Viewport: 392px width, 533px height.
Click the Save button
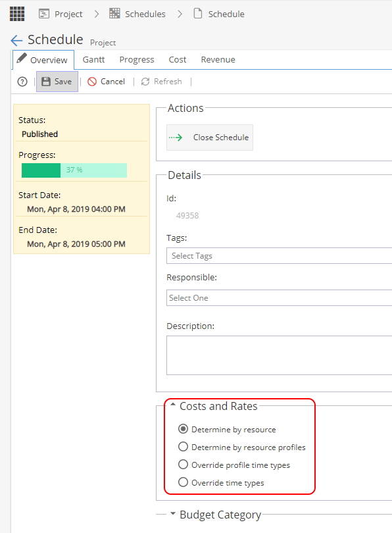coord(57,82)
